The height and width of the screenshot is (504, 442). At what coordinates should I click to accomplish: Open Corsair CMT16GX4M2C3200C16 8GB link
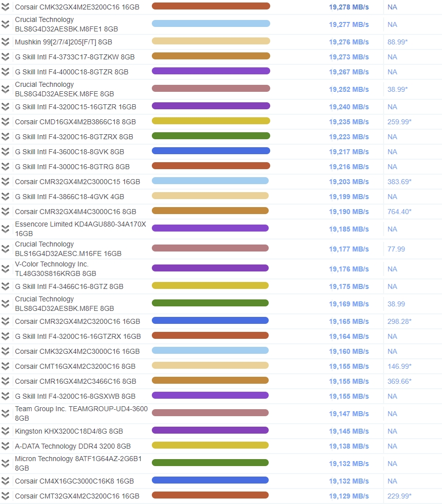75,366
